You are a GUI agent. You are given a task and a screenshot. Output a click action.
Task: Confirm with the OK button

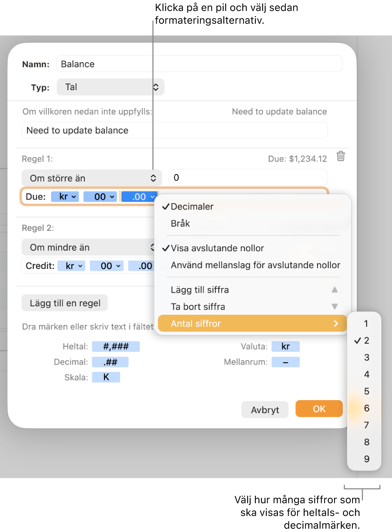point(319,409)
